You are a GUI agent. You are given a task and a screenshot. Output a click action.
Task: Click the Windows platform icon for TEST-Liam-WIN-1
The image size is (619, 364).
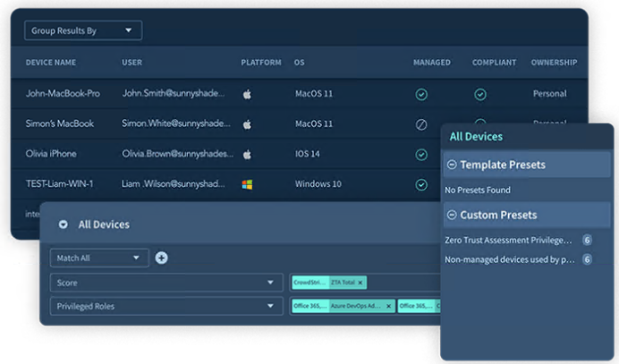247,185
